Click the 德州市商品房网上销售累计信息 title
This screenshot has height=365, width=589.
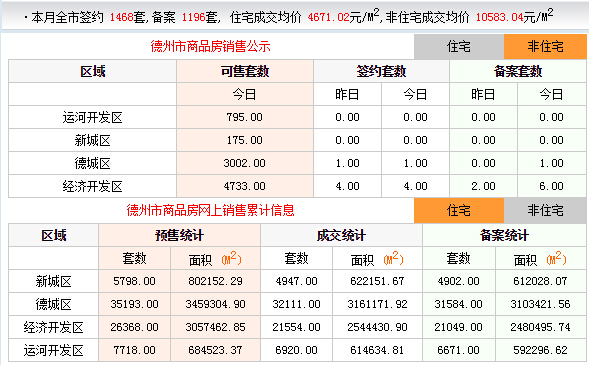210,210
